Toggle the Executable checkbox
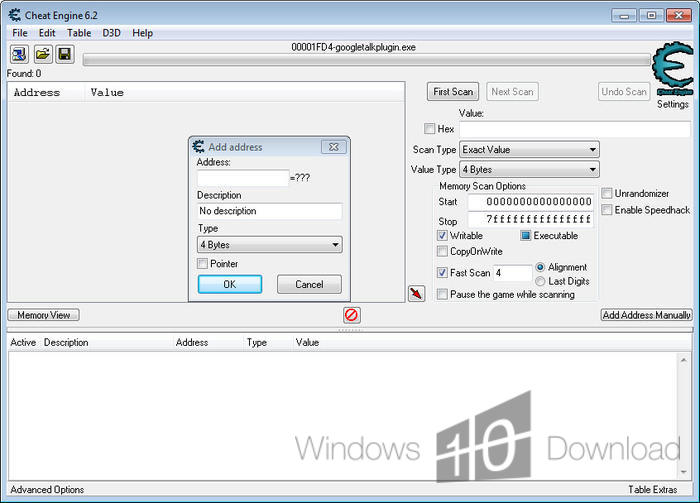The width and height of the screenshot is (700, 503). [525, 235]
